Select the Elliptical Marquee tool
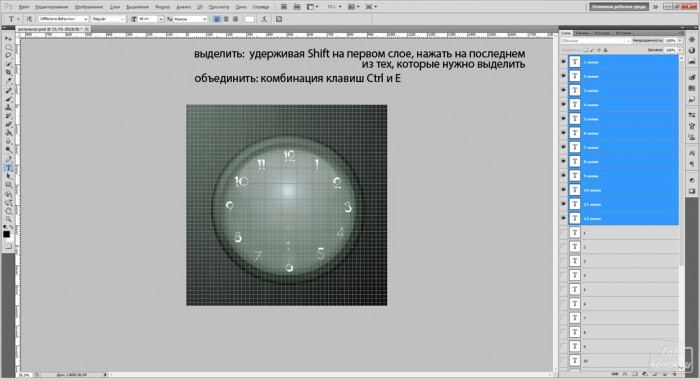 (x=8, y=47)
